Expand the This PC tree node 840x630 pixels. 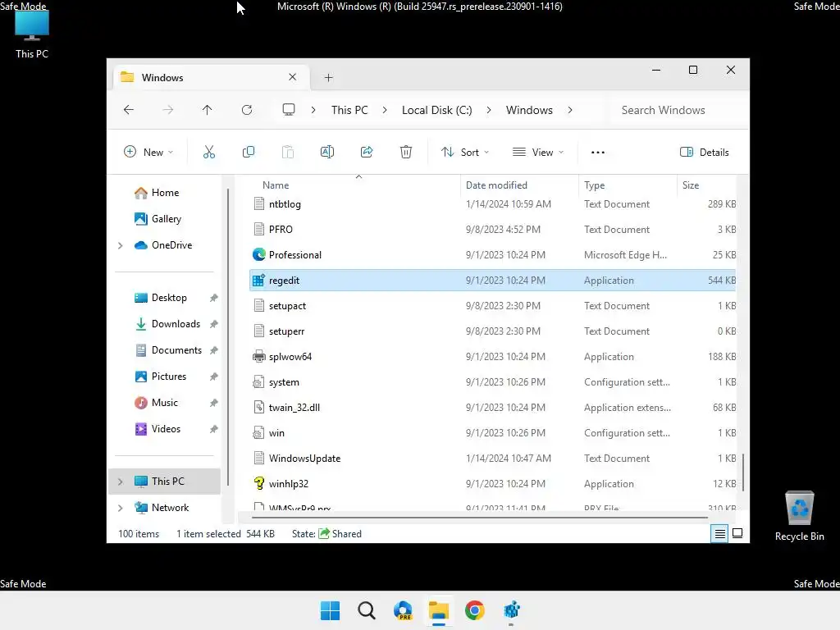coord(121,482)
